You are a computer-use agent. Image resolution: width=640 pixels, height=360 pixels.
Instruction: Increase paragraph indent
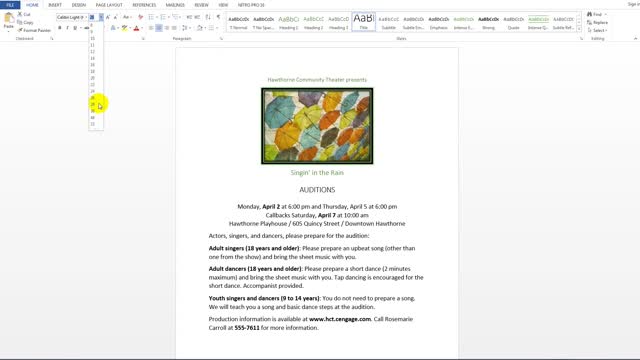(197, 17)
